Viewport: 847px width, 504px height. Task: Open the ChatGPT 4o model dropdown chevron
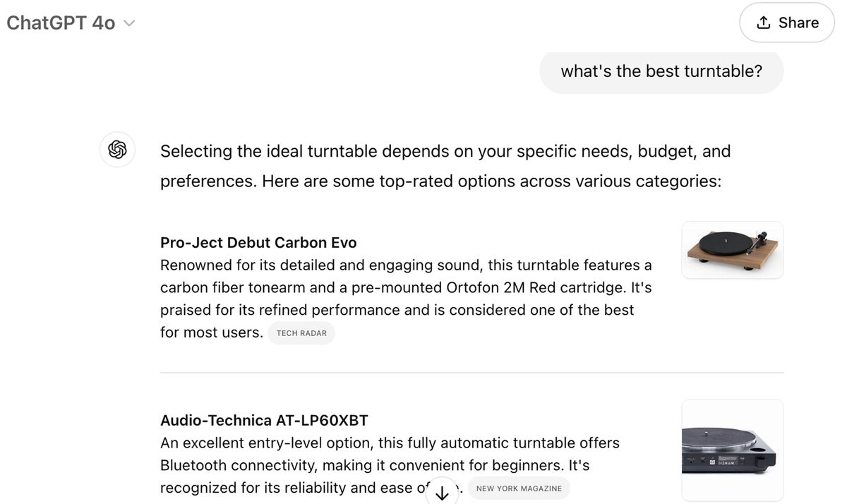[129, 23]
